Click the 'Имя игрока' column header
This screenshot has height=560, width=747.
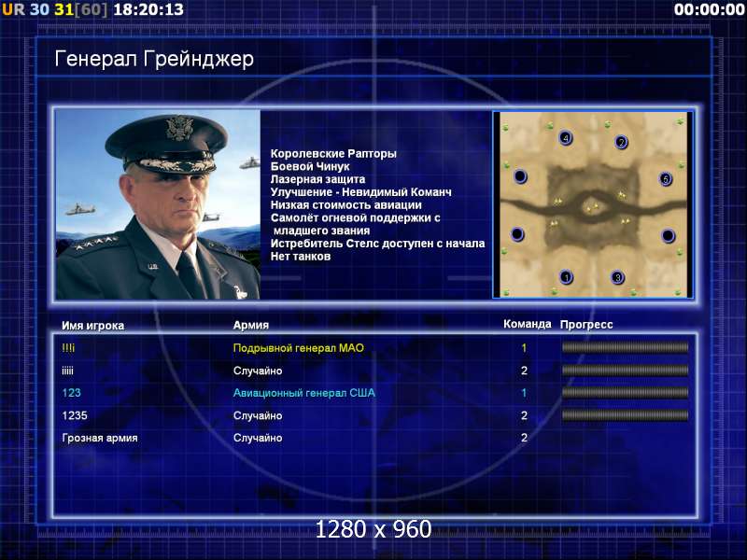(x=92, y=325)
